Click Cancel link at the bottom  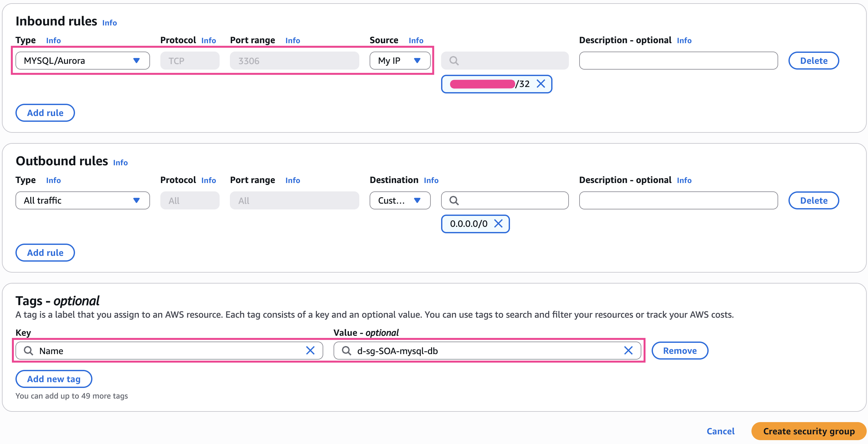[721, 431]
